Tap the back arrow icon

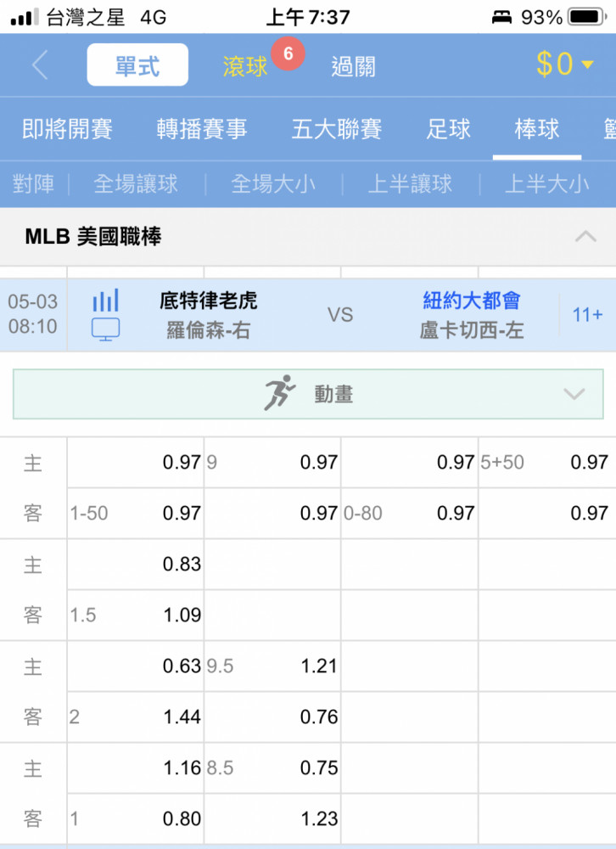click(x=40, y=65)
